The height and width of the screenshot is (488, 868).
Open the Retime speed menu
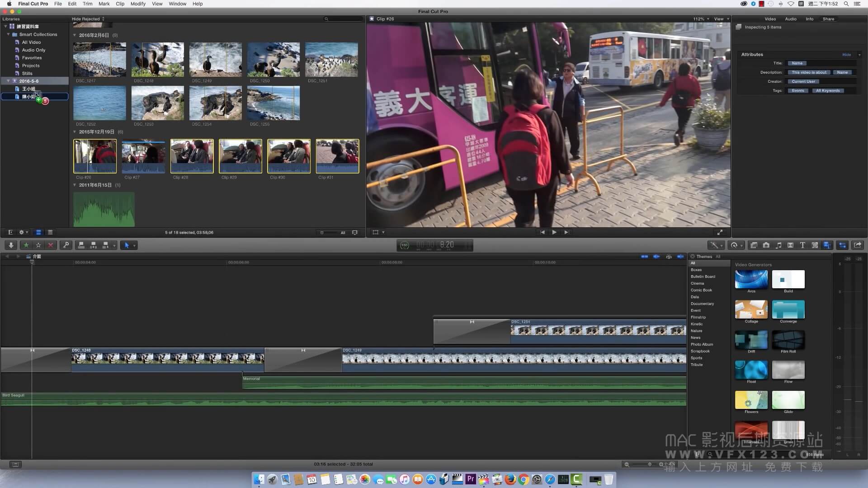coord(736,245)
